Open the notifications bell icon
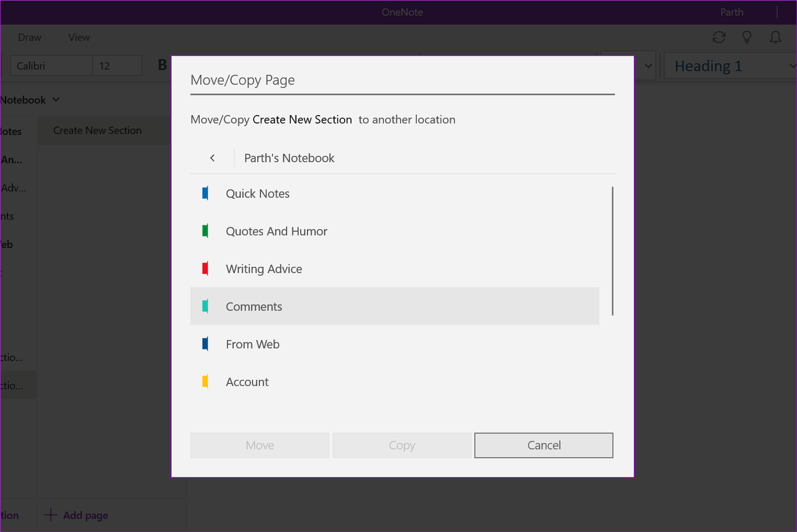797x532 pixels. (x=775, y=37)
